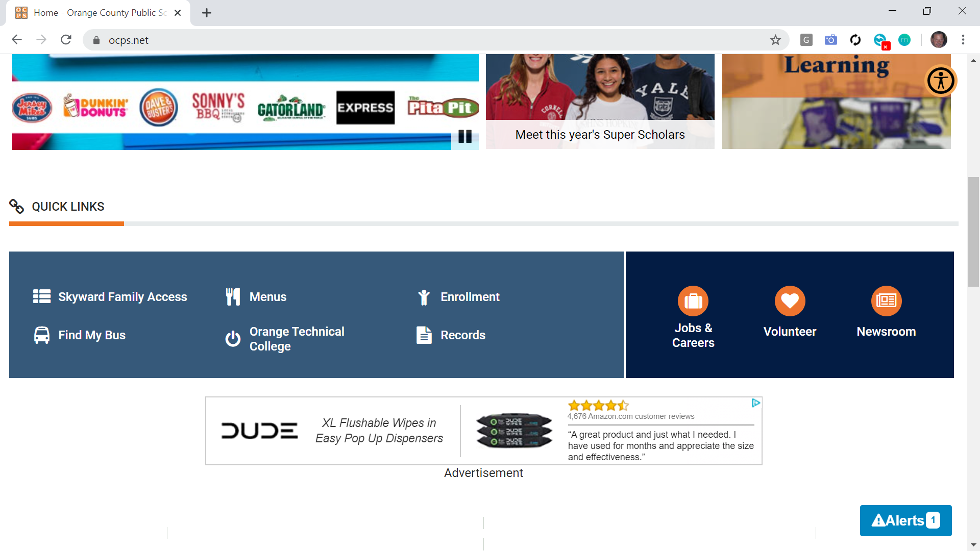The height and width of the screenshot is (551, 980).
Task: Close the Orange County Public Schools tab
Action: click(x=178, y=13)
